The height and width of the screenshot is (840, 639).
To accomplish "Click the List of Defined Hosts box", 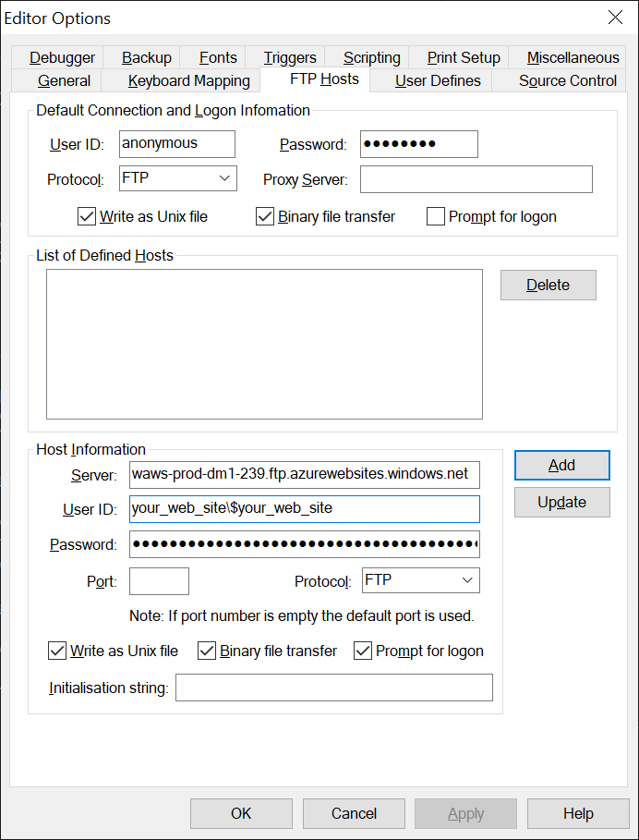I will point(264,344).
